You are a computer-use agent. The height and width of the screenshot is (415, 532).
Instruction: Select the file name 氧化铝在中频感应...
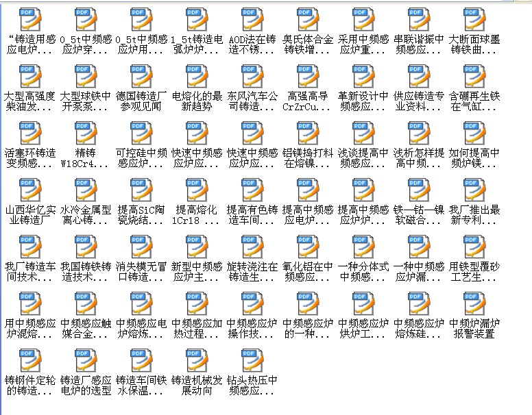click(308, 272)
